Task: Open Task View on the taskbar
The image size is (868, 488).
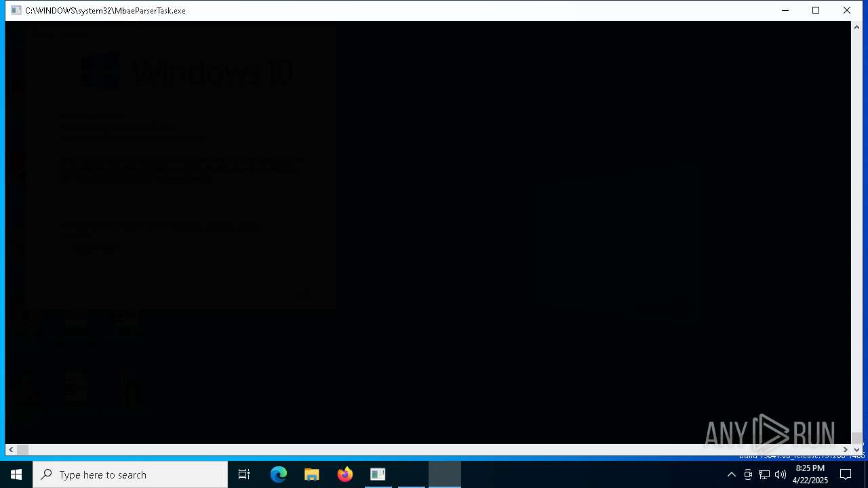Action: [244, 474]
